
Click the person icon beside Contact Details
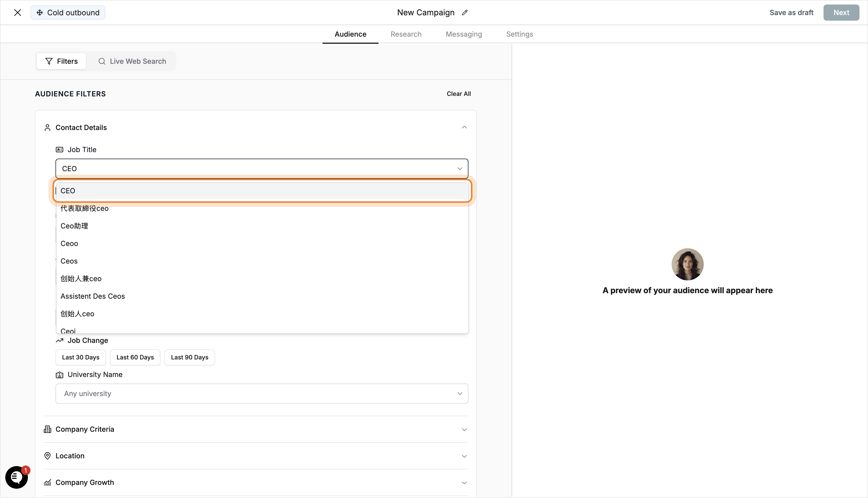pos(47,127)
